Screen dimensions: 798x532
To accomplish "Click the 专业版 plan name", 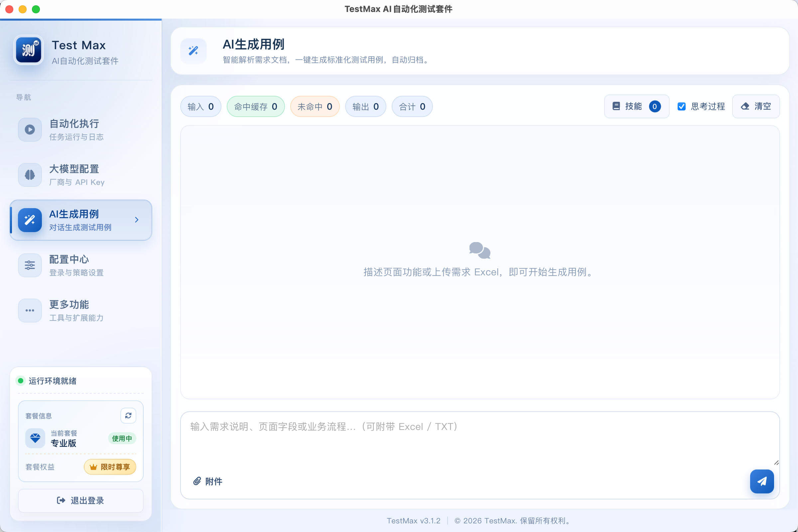I will coord(64,443).
